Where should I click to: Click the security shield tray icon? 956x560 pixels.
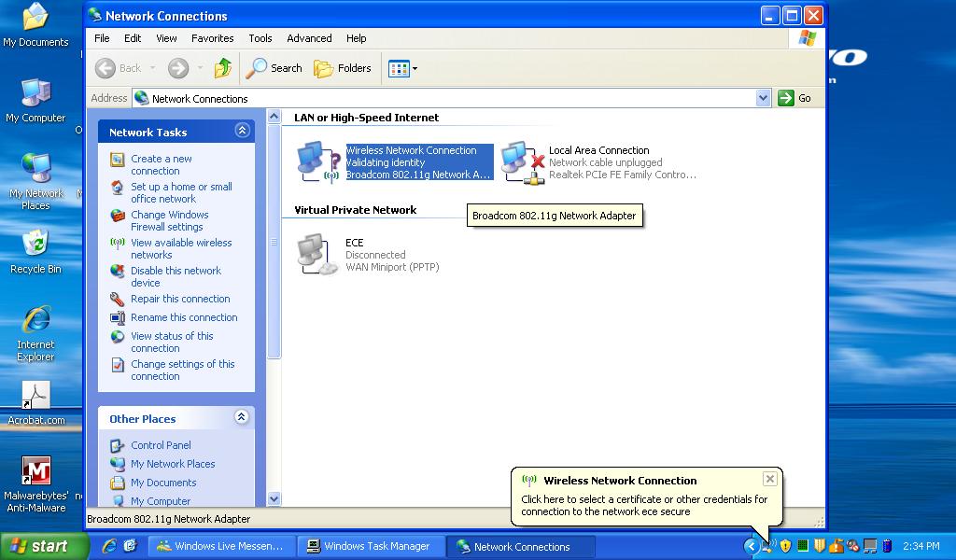tap(785, 546)
